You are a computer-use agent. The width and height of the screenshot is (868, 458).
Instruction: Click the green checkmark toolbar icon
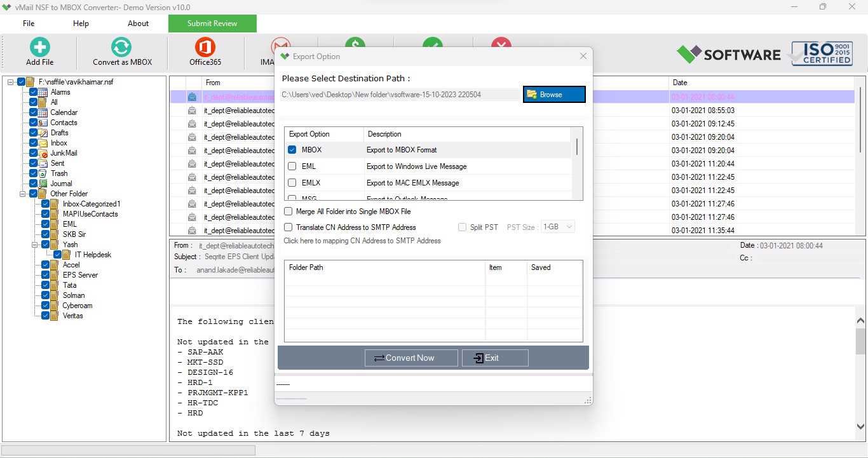[433, 44]
